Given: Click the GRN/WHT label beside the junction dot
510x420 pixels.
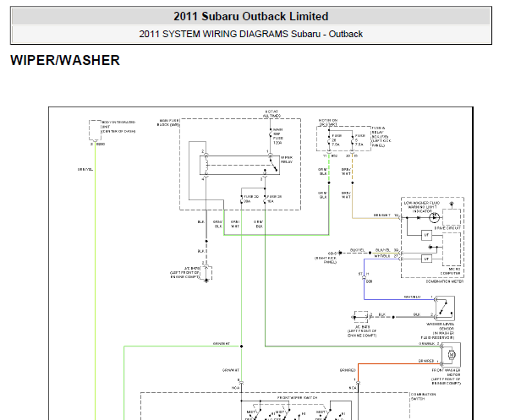Looking at the screenshot, I should click(222, 344).
